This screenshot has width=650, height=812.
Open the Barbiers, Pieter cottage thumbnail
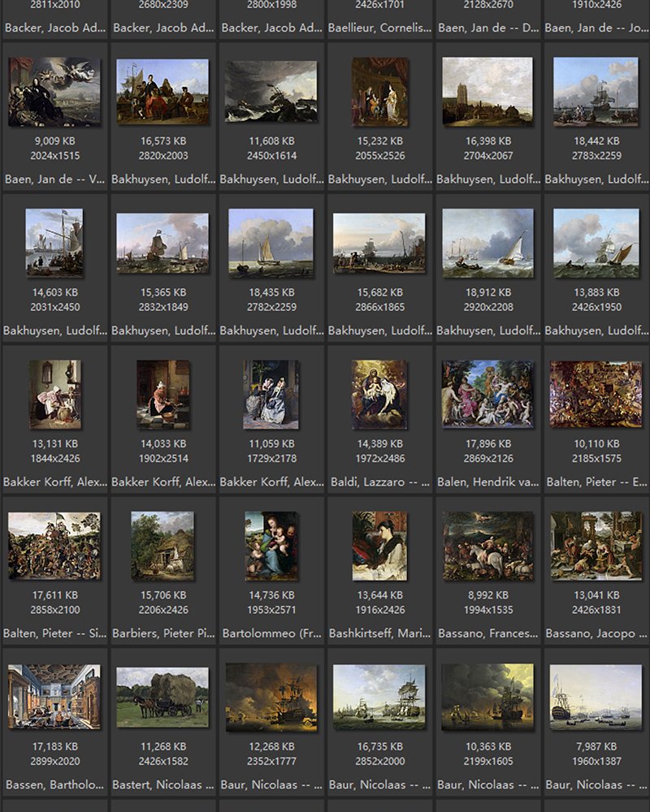(162, 546)
